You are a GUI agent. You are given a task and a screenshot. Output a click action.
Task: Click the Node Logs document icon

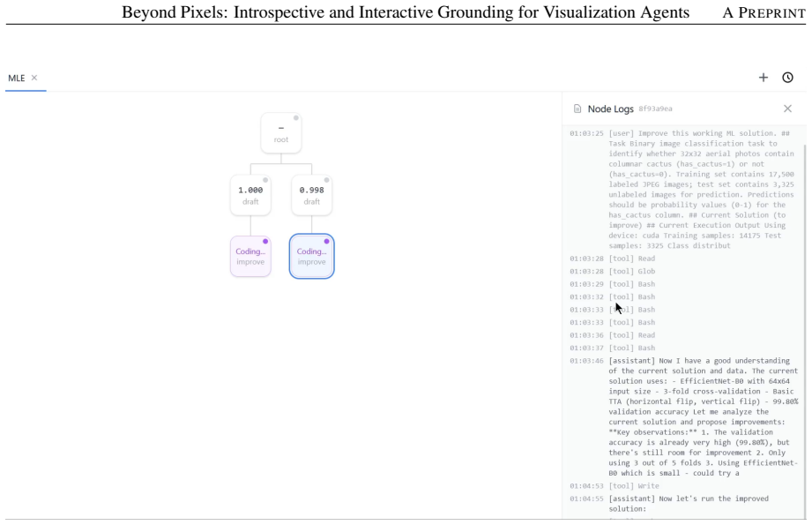tap(577, 109)
